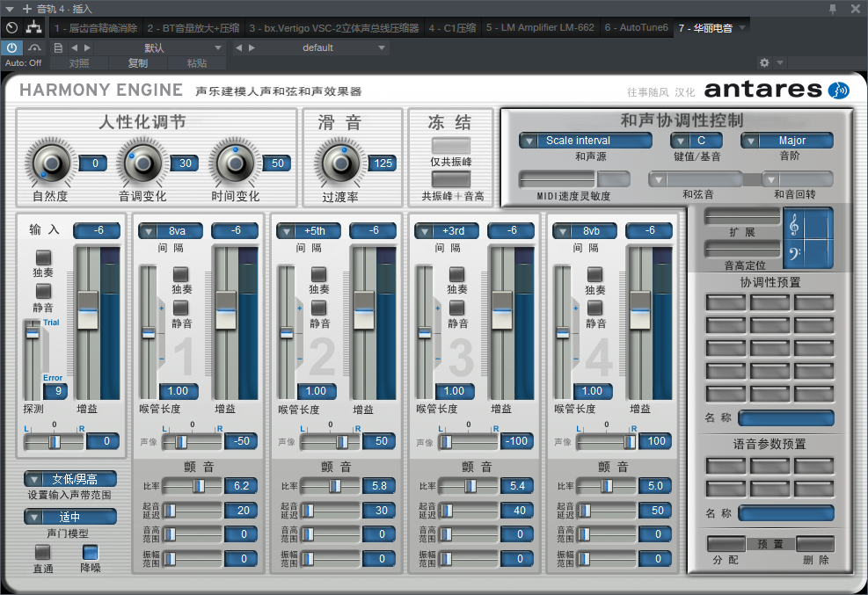The width and height of the screenshot is (868, 595).
Task: Click the 删除 delete preset button
Action: [815, 544]
